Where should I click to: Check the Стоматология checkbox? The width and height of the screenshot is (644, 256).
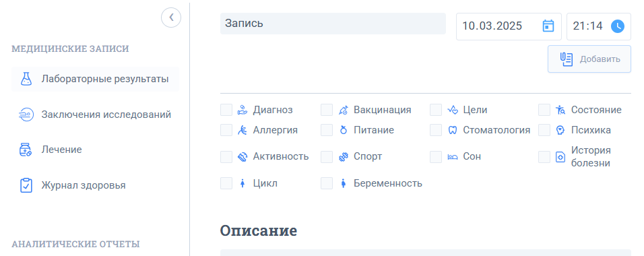[x=436, y=130]
